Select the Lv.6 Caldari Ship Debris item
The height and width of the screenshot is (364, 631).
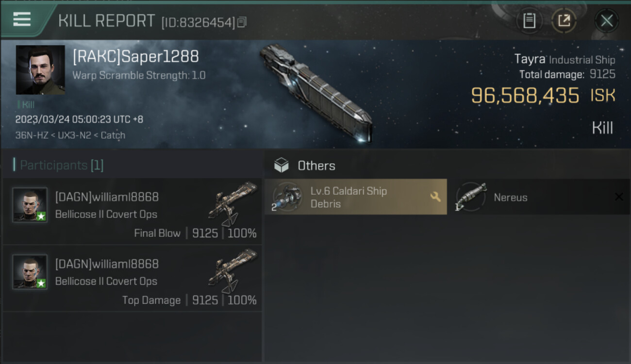point(356,197)
